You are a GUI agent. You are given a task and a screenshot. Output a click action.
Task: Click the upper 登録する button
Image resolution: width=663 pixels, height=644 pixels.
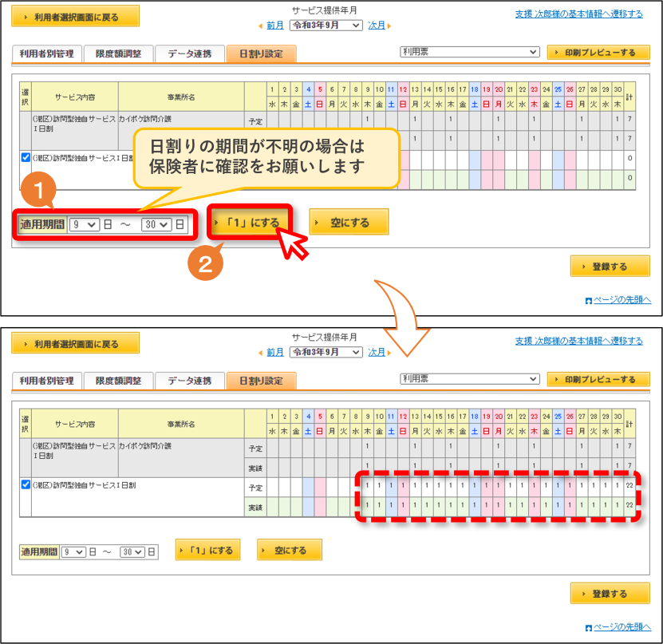coord(610,267)
